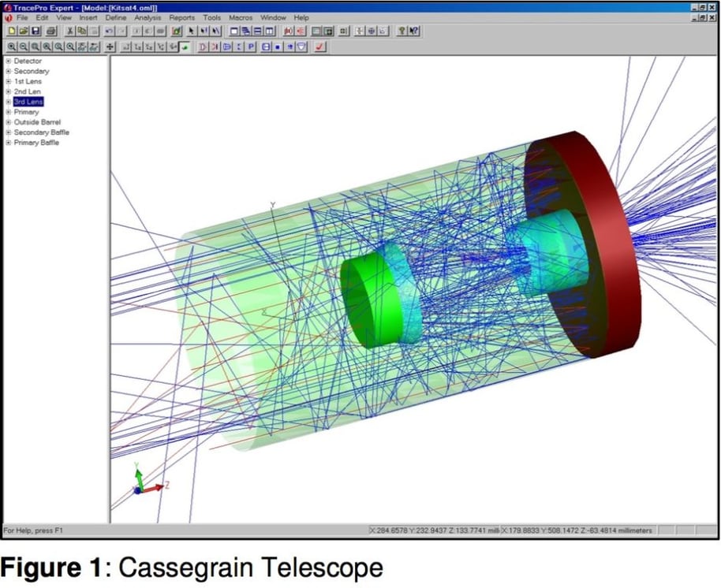Select the Zoom In magnifier tool

(x=12, y=47)
